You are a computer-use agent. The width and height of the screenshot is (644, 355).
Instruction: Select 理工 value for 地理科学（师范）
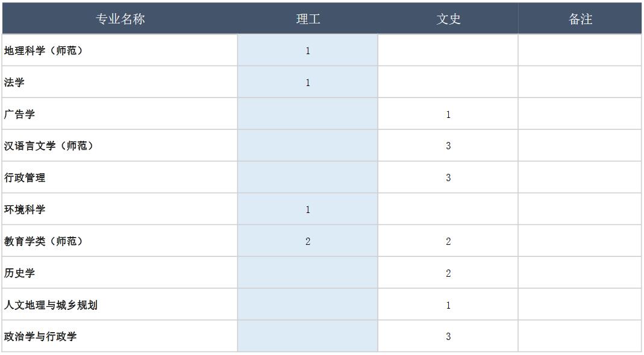(308, 51)
